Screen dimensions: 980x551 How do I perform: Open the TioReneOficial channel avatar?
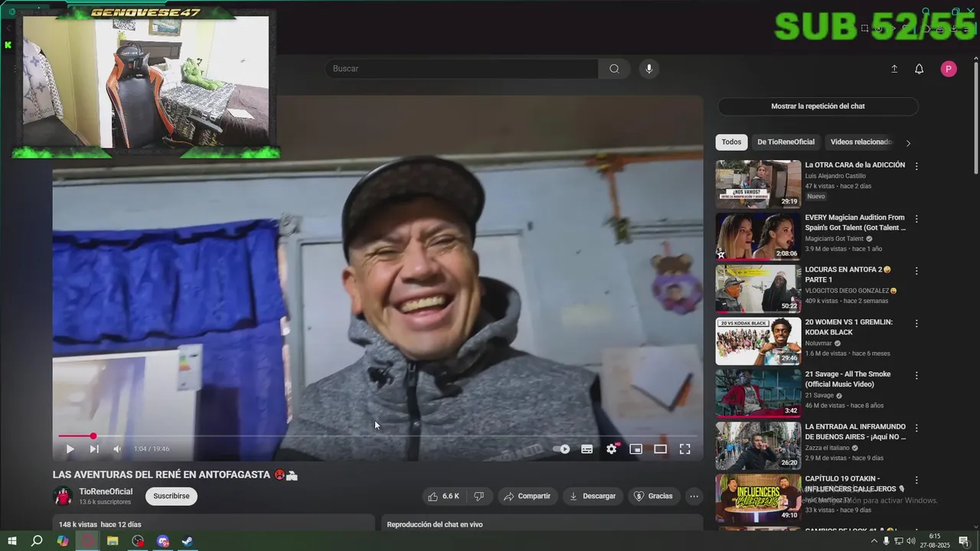[63, 496]
